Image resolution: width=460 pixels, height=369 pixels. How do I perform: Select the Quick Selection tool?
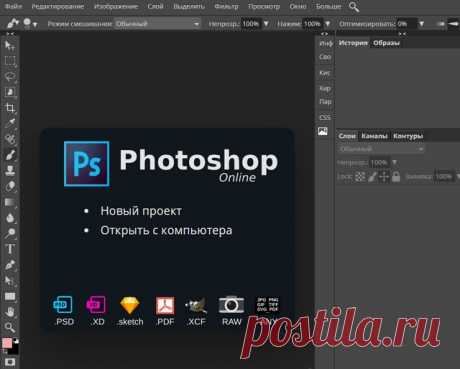tap(10, 92)
